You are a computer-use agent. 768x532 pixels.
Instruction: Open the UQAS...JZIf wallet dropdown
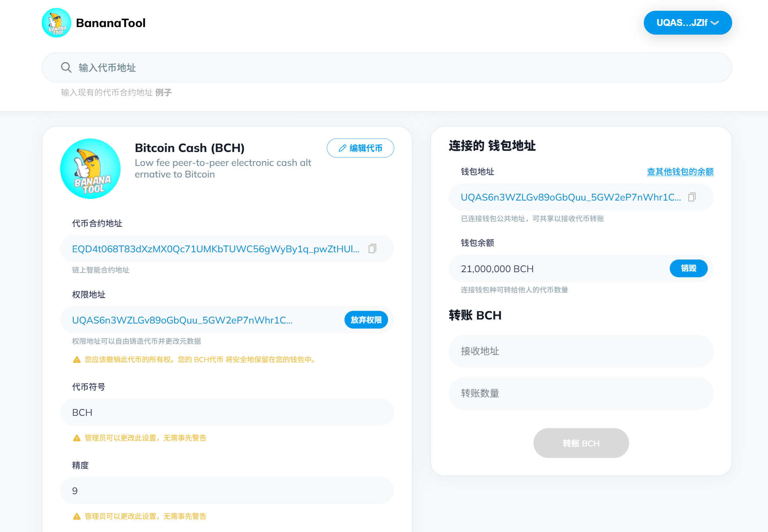(688, 23)
